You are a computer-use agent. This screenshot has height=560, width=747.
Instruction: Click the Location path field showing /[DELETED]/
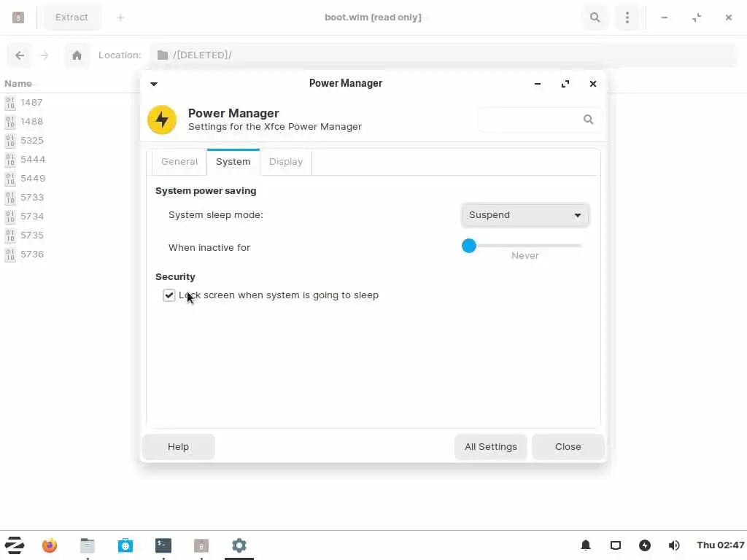click(443, 55)
